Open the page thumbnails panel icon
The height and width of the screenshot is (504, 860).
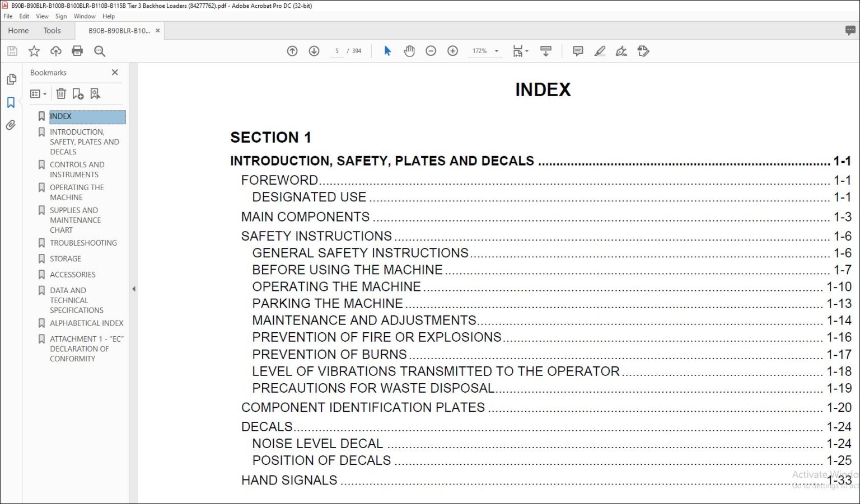11,79
